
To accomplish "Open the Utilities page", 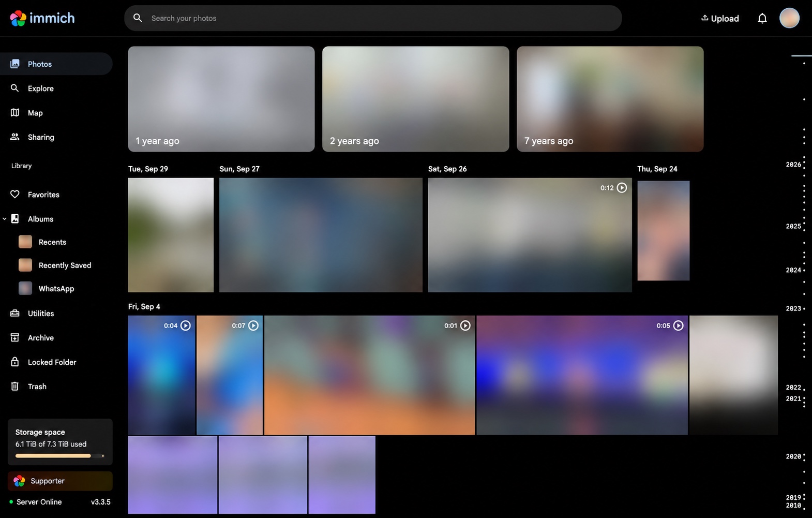I will pyautogui.click(x=56, y=314).
